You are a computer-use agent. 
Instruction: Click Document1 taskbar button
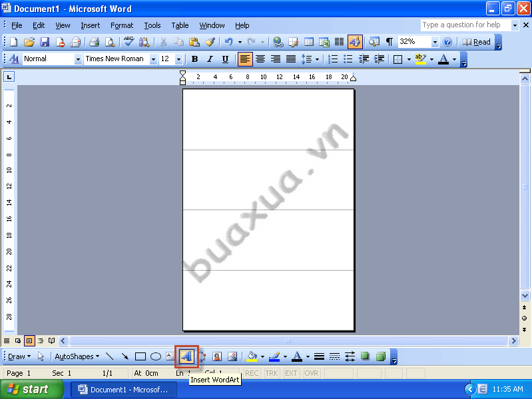pyautogui.click(x=124, y=390)
